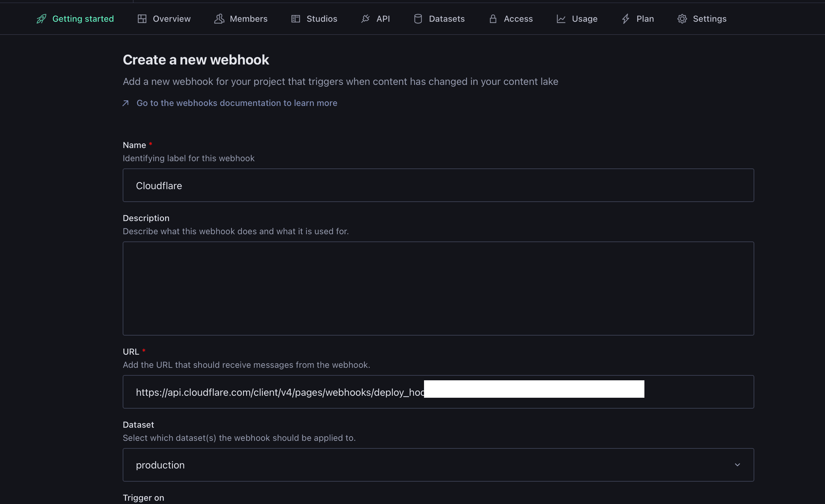This screenshot has width=825, height=504.
Task: Click the Overview grid icon
Action: coord(142,19)
